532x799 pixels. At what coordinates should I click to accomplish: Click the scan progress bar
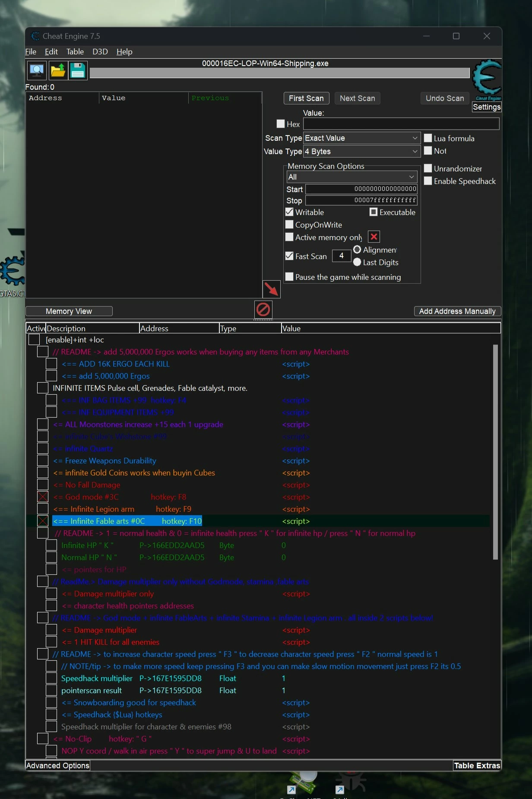pos(279,73)
